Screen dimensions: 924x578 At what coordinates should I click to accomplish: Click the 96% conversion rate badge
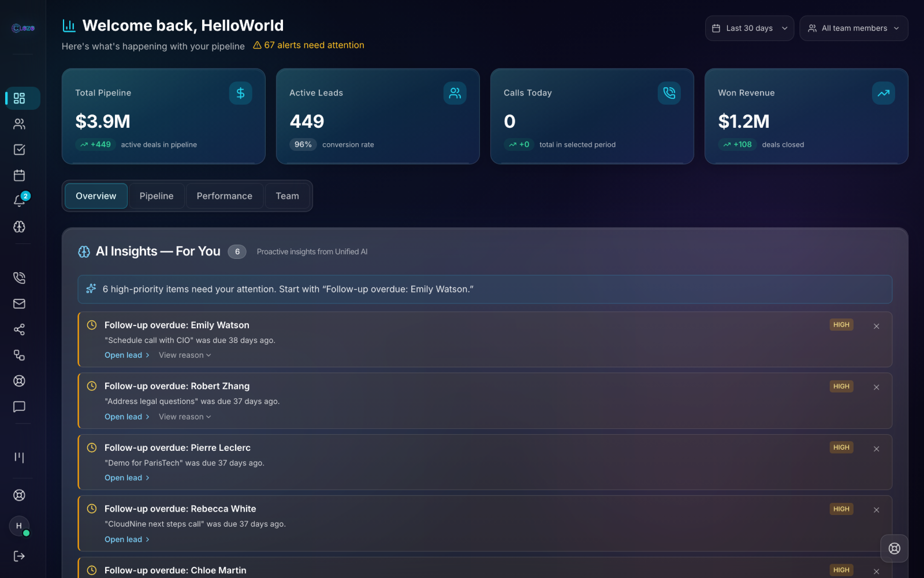tap(303, 144)
